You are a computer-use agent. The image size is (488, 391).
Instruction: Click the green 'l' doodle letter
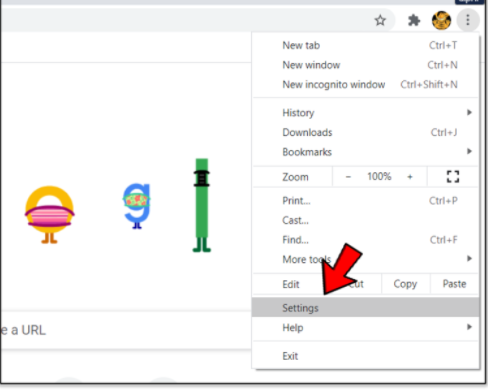pos(202,205)
